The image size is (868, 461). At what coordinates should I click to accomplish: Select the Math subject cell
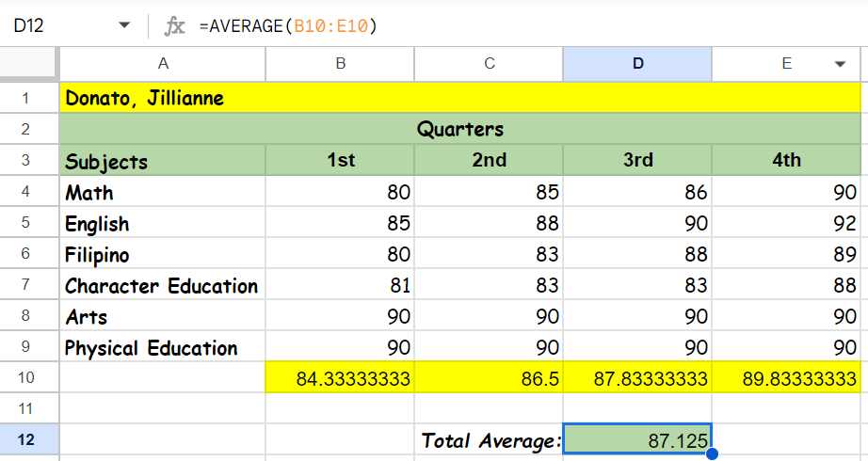[x=162, y=192]
